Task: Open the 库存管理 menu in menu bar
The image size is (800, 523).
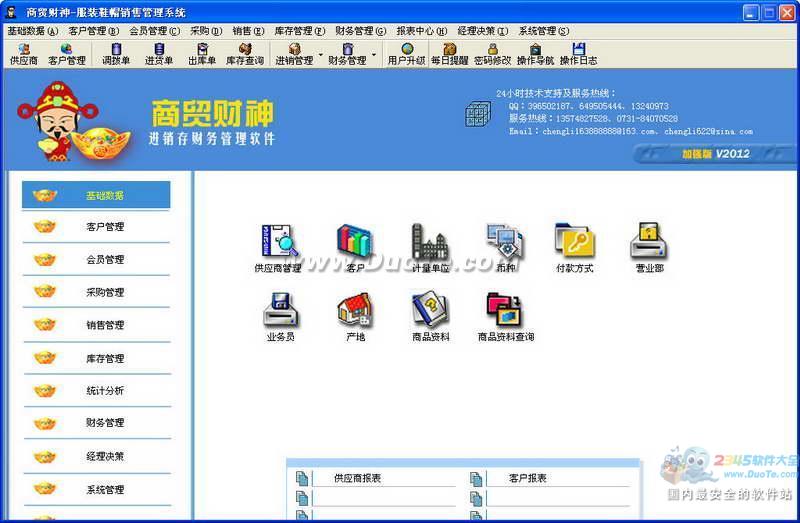Action: (x=299, y=31)
